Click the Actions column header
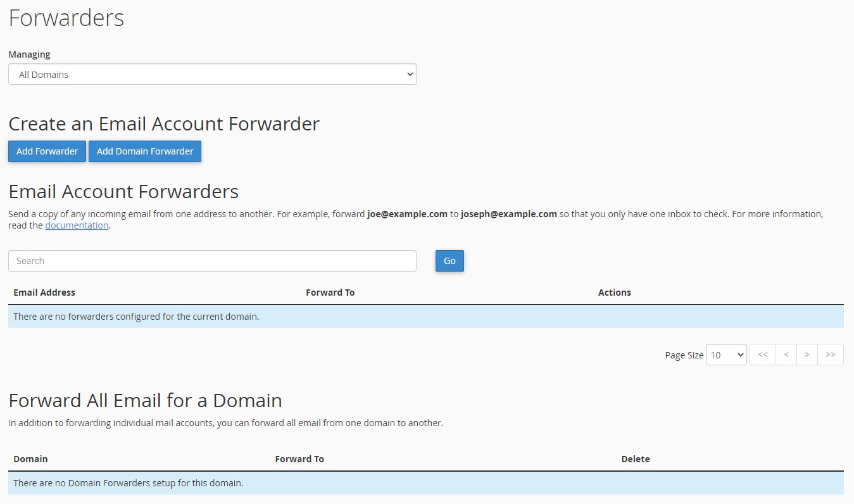The width and height of the screenshot is (854, 504). [x=614, y=293]
